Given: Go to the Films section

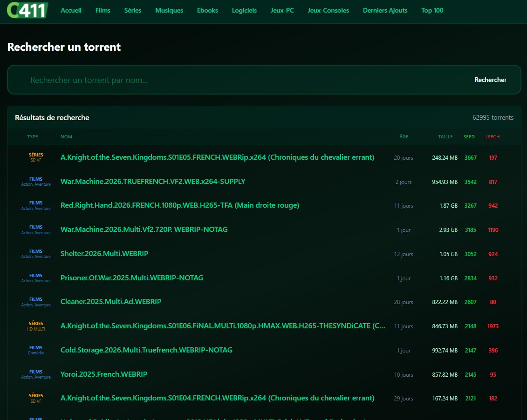Looking at the screenshot, I should tap(103, 10).
